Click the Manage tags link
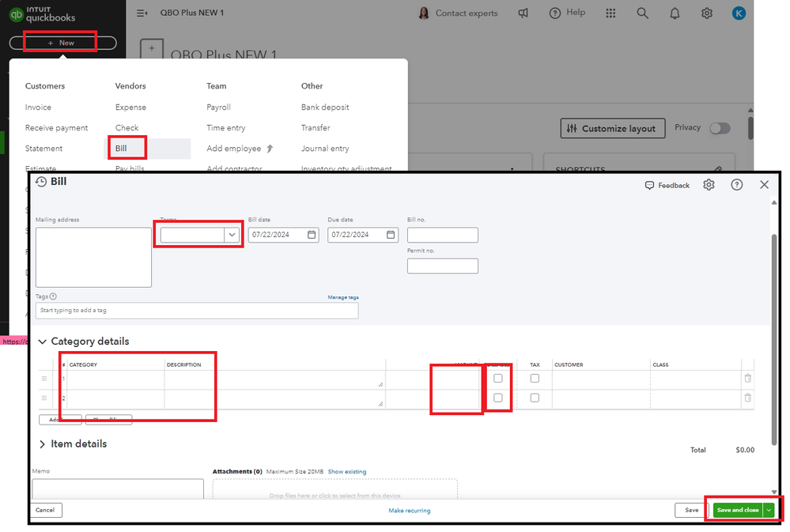Image resolution: width=790 pixels, height=532 pixels. [x=343, y=297]
